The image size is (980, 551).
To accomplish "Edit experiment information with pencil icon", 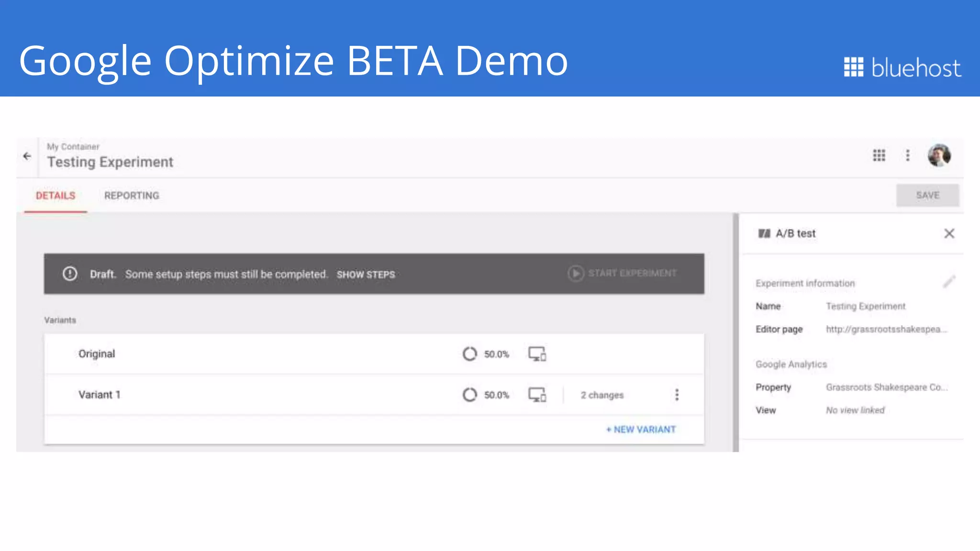I will [949, 282].
